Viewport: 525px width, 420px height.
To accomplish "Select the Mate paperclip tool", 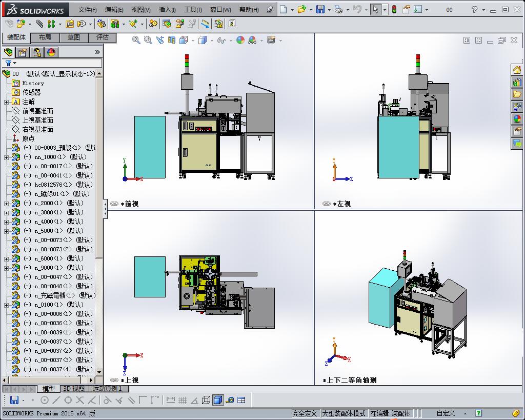I will click(39, 24).
